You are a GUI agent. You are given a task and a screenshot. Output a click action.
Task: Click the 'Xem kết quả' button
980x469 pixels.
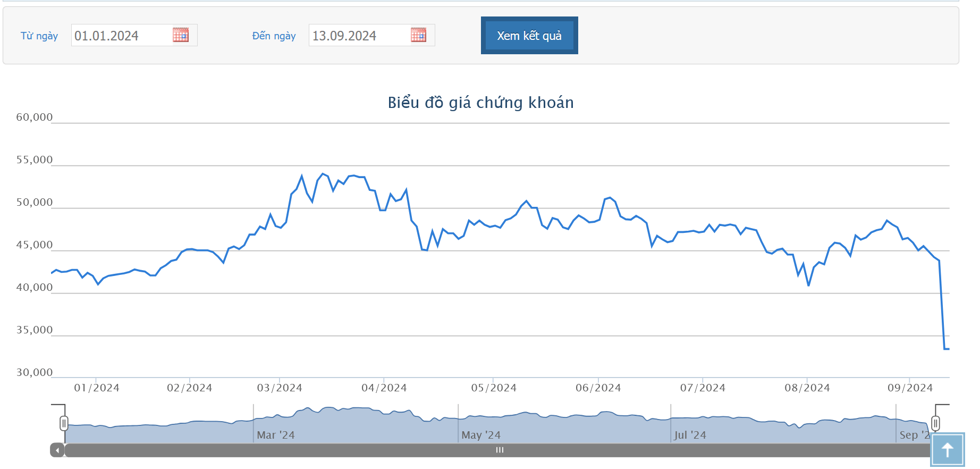pyautogui.click(x=529, y=36)
